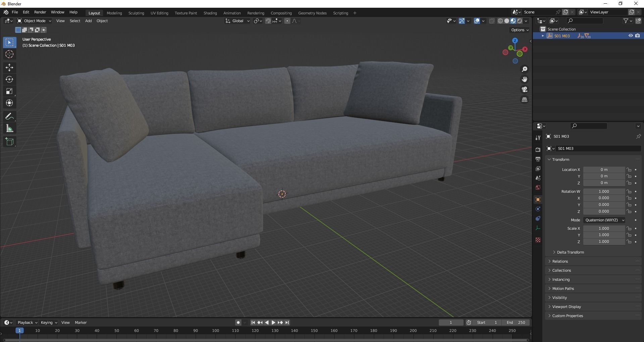Image resolution: width=644 pixels, height=342 pixels.
Task: Select the Select Box tool
Action: [9, 42]
